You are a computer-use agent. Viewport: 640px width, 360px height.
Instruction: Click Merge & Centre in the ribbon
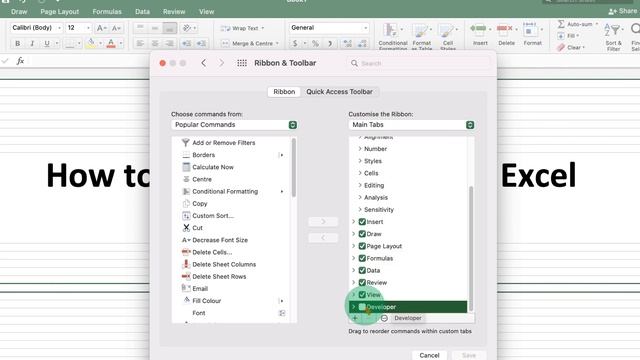(x=250, y=43)
